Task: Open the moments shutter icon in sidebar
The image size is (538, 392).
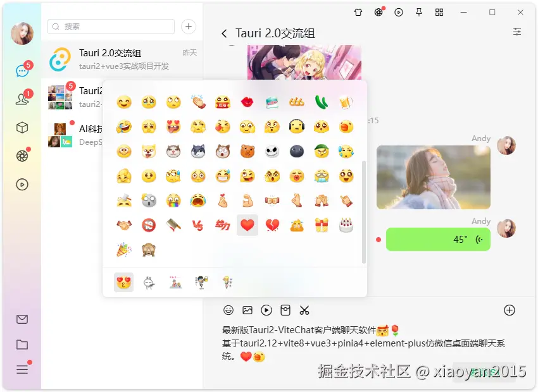Action: pos(22,156)
